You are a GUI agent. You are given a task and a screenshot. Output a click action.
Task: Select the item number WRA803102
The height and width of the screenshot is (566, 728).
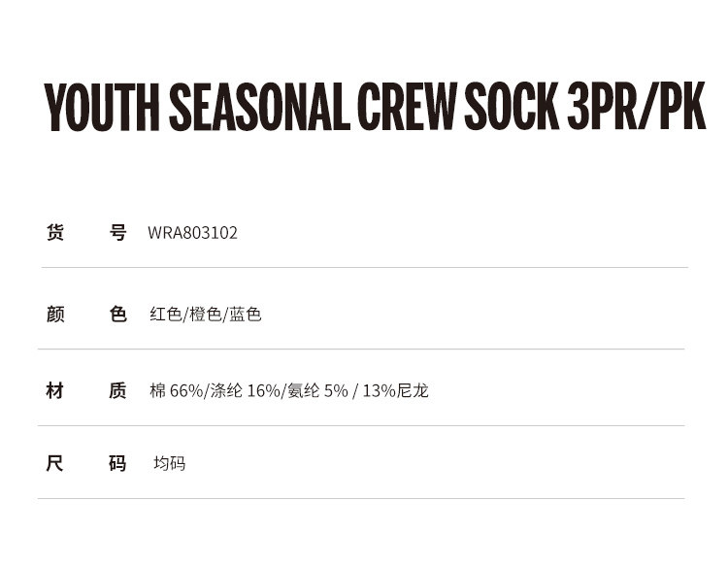click(192, 233)
